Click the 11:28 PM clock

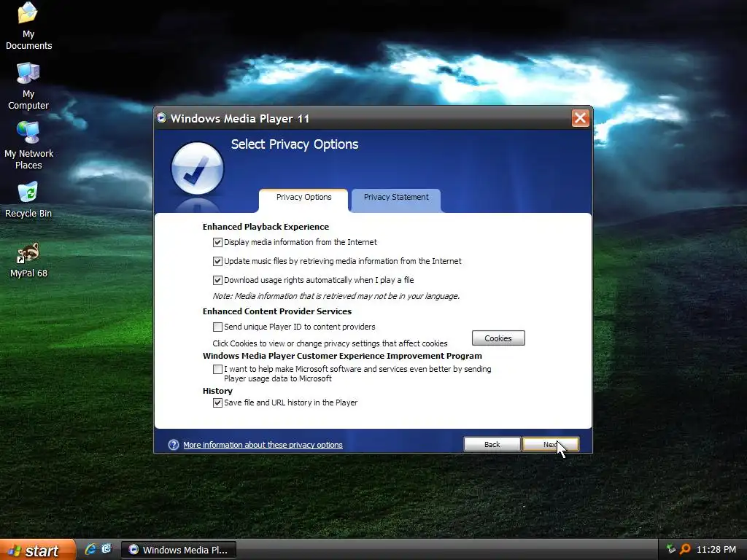pos(716,550)
